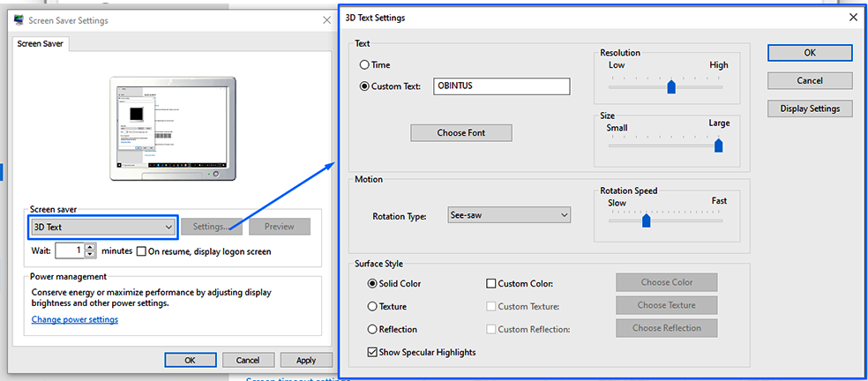Image resolution: width=868 pixels, height=381 pixels.
Task: Open the Rotation Type See-saw dropdown
Action: coord(509,214)
